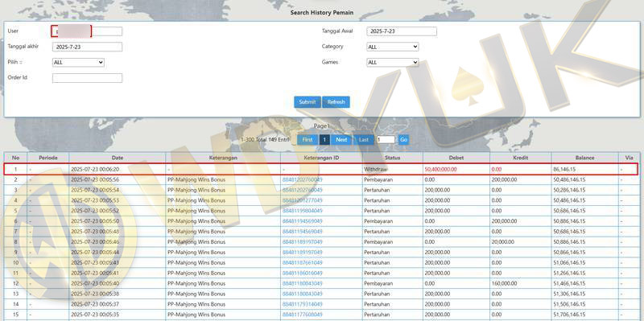Focus the page number input box

coord(386,139)
